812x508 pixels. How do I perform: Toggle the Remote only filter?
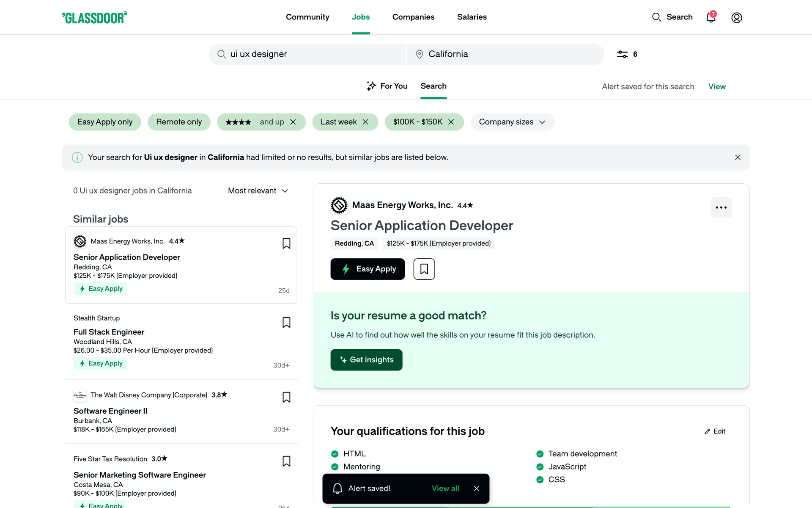coord(179,122)
